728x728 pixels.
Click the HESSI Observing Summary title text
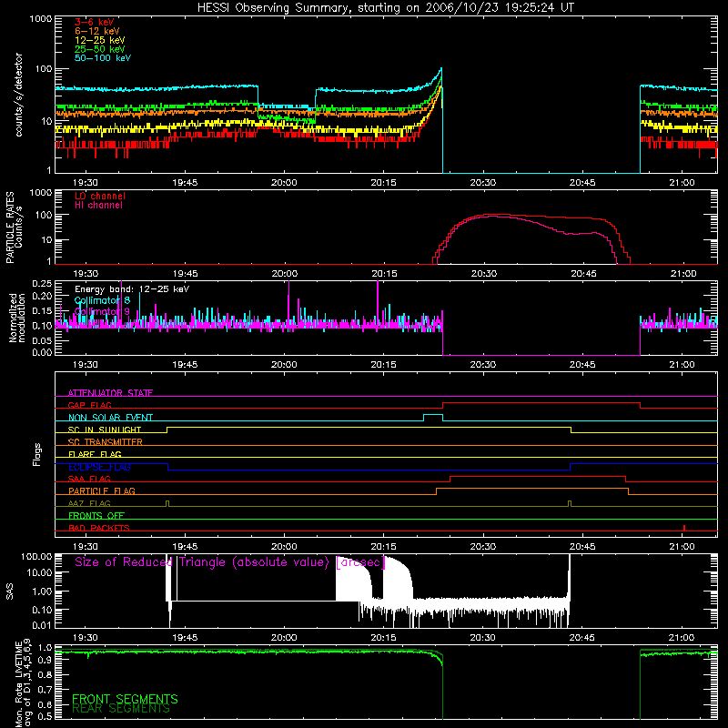pyautogui.click(x=385, y=8)
